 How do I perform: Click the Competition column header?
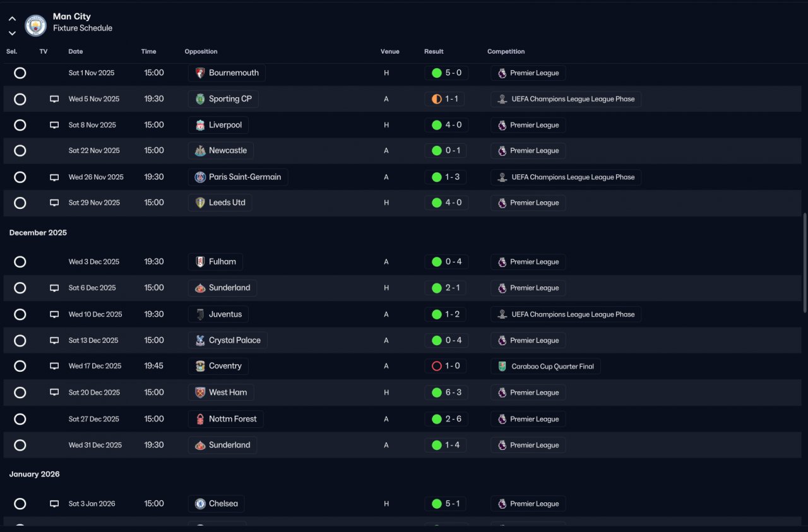click(x=506, y=52)
